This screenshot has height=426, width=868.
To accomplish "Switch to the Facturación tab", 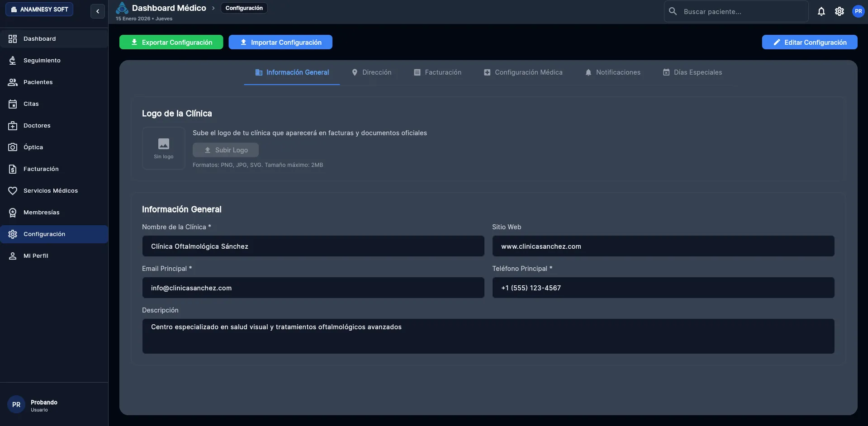I will coord(437,72).
